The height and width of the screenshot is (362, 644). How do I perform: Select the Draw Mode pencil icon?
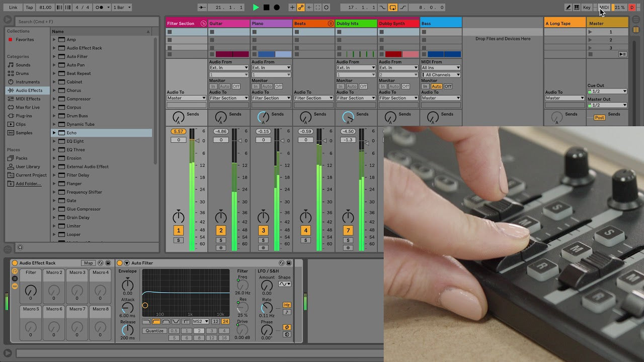(569, 7)
